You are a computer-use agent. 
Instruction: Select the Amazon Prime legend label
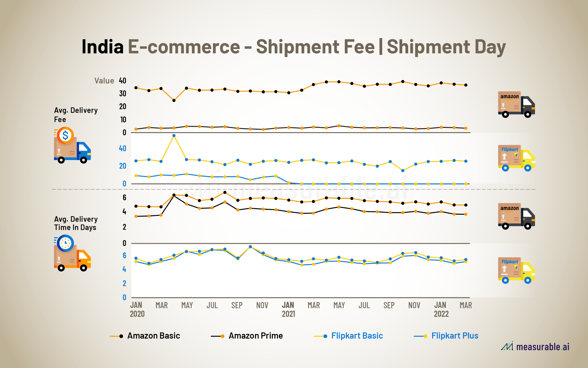(x=255, y=336)
